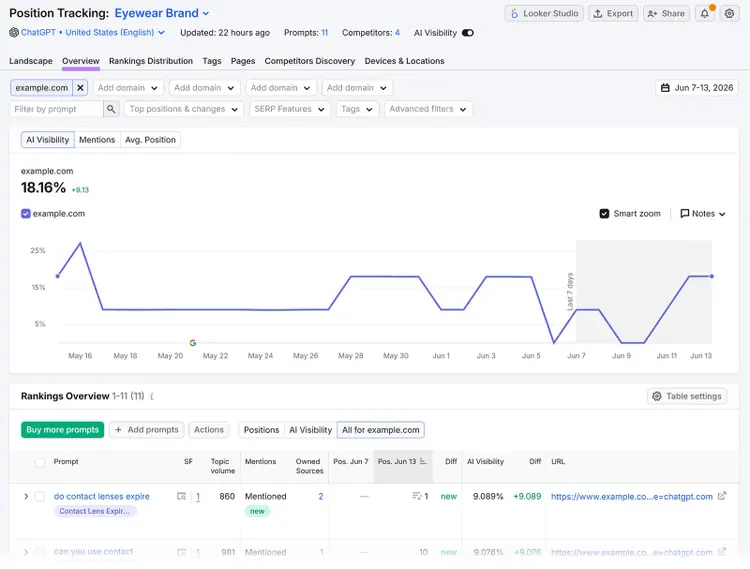750x569 pixels.
Task: Expand the do contact lenses expire row
Action: (x=26, y=497)
